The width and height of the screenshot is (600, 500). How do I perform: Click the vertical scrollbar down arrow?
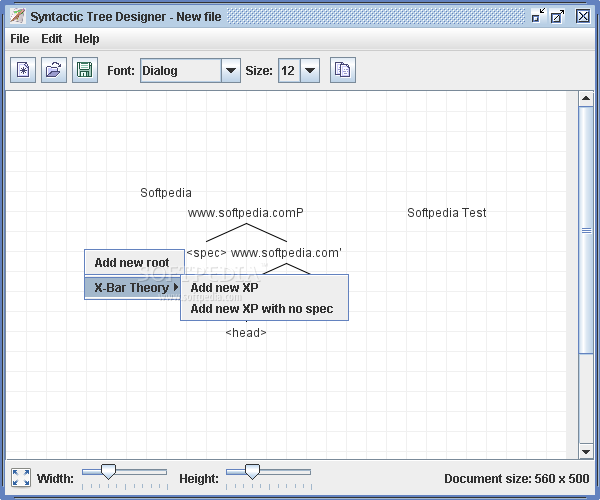(x=585, y=451)
